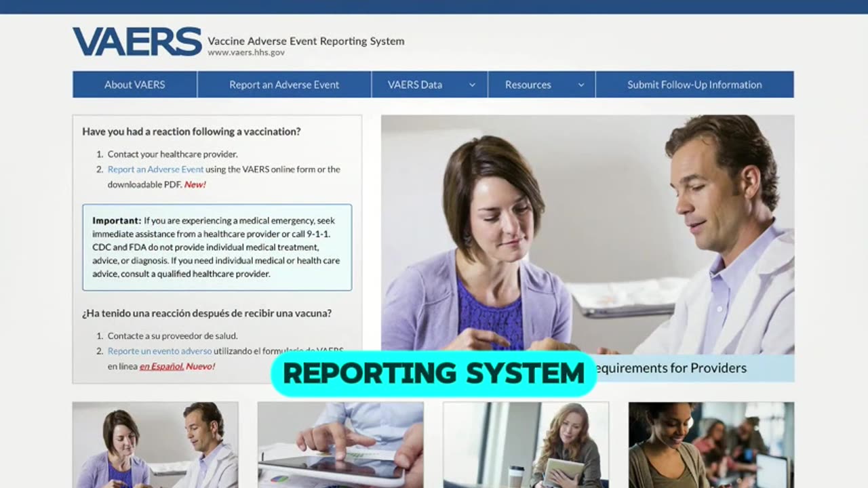Open Report an Adverse Event tab
Viewport: 868px width, 488px height.
284,85
